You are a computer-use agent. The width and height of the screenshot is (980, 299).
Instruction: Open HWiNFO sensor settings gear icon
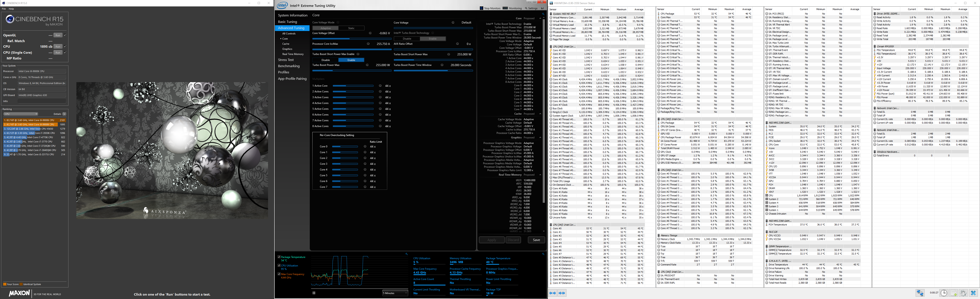coord(963,293)
